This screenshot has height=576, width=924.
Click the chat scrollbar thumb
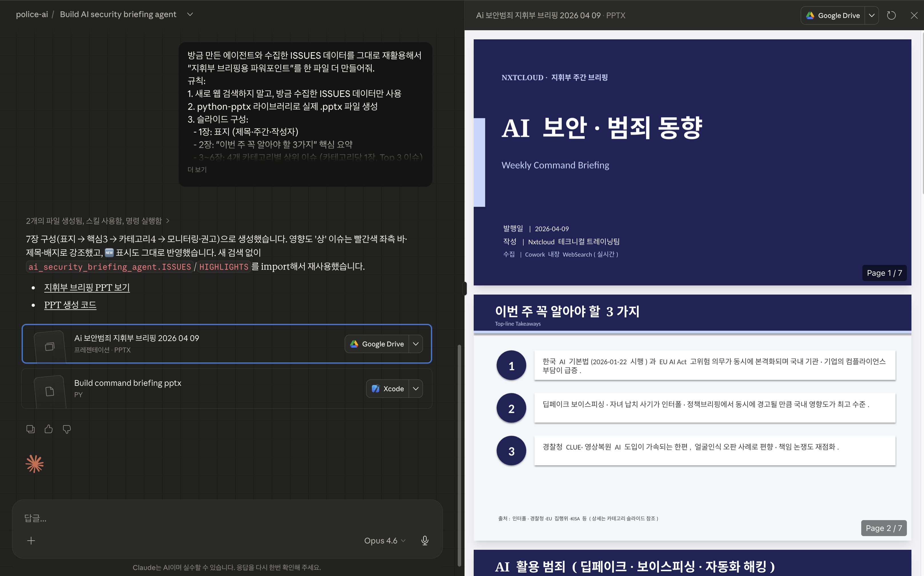tap(459, 455)
